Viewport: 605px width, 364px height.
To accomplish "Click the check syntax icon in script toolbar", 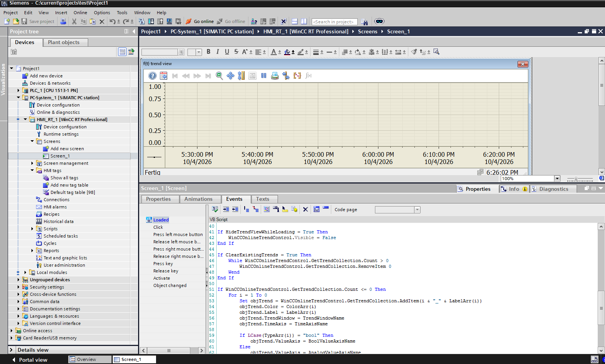I will tap(215, 209).
